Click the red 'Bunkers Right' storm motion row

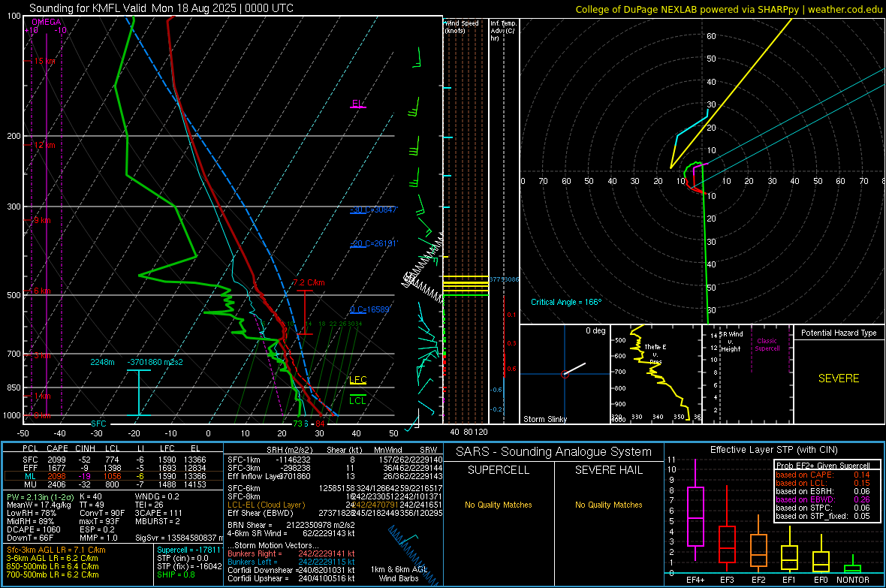click(291, 553)
